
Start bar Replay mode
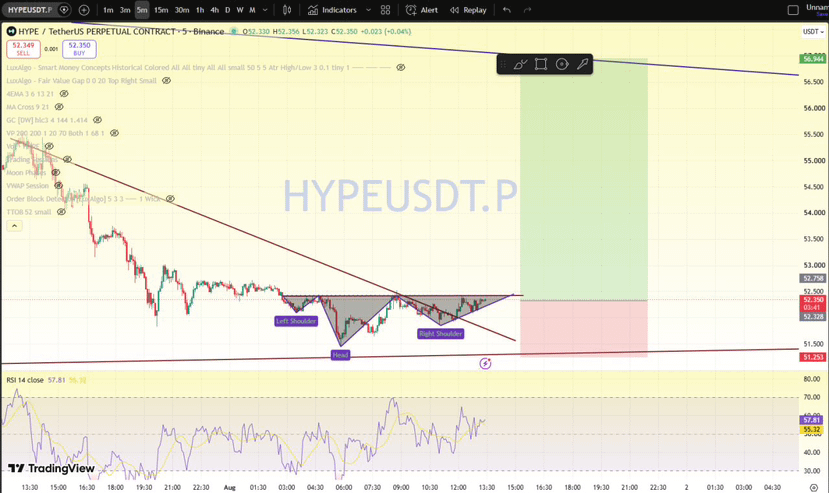tap(468, 10)
